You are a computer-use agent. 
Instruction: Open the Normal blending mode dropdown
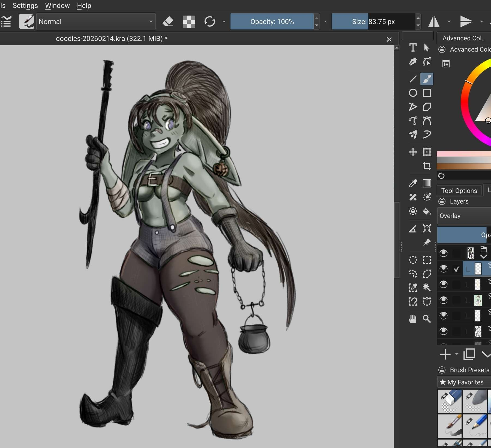pyautogui.click(x=96, y=22)
